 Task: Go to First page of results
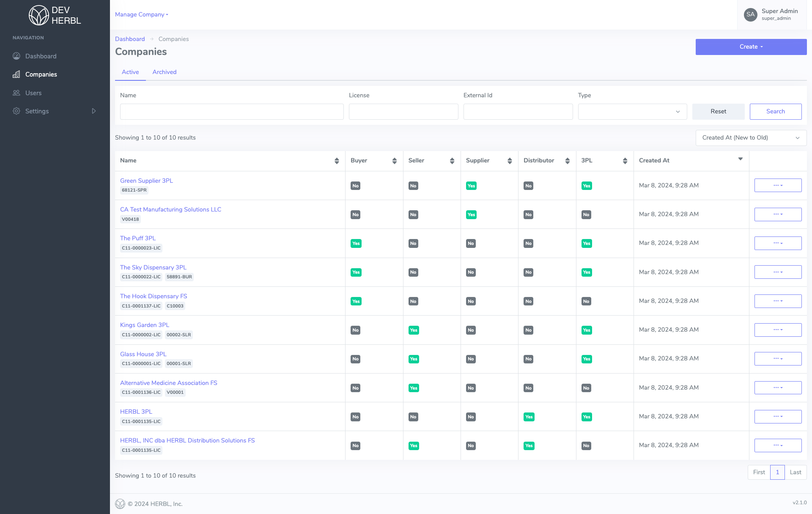tap(759, 472)
